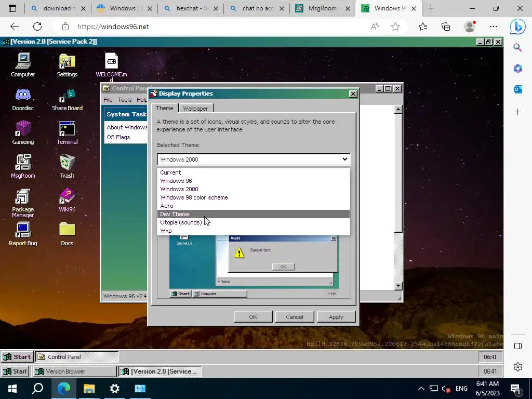Launch the Doordisc desktop icon
The height and width of the screenshot is (399, 532).
(x=23, y=99)
